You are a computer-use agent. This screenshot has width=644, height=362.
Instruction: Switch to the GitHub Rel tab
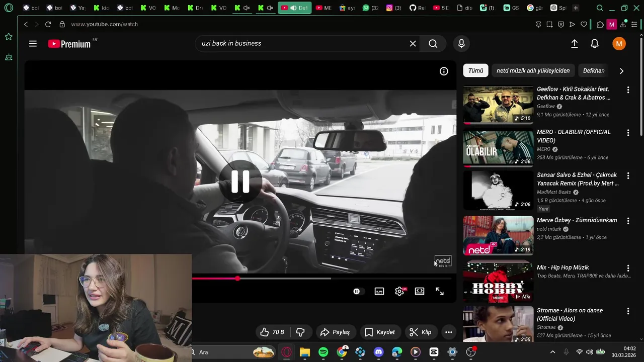tap(417, 8)
